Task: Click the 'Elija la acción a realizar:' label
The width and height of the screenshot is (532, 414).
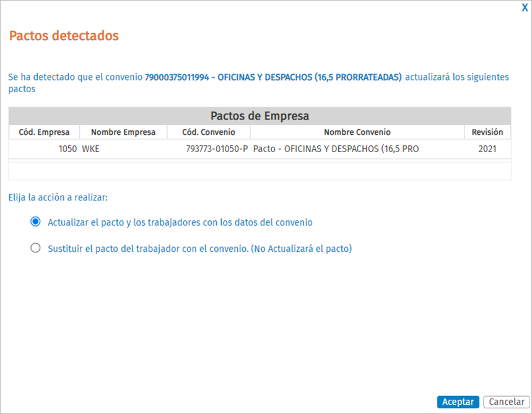Action: pyautogui.click(x=58, y=197)
